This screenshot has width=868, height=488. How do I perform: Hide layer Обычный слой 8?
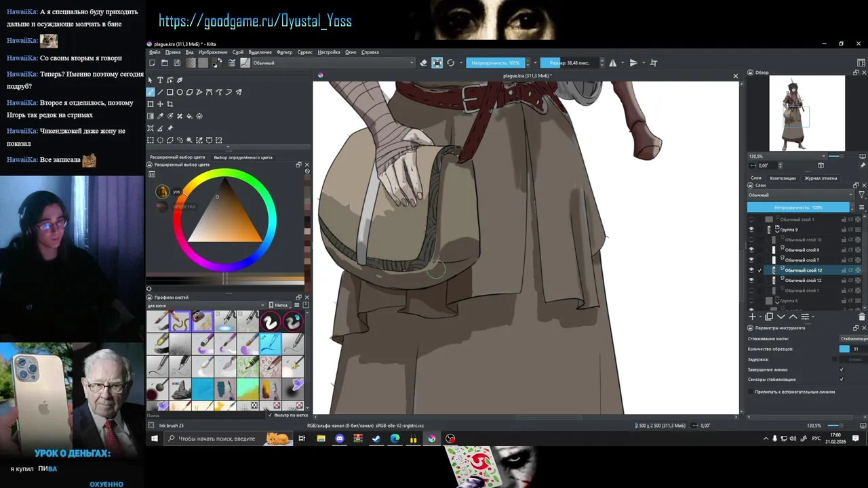751,250
